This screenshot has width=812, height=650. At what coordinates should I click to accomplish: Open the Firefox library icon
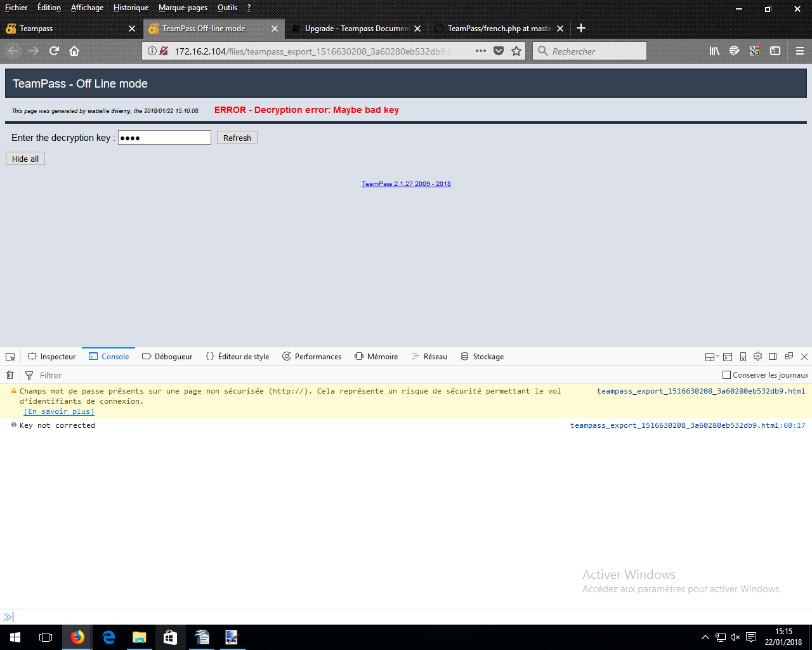[714, 51]
